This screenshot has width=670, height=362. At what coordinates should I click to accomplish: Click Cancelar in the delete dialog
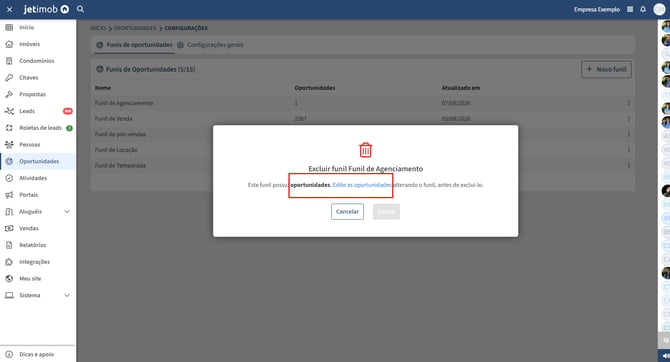pyautogui.click(x=347, y=212)
